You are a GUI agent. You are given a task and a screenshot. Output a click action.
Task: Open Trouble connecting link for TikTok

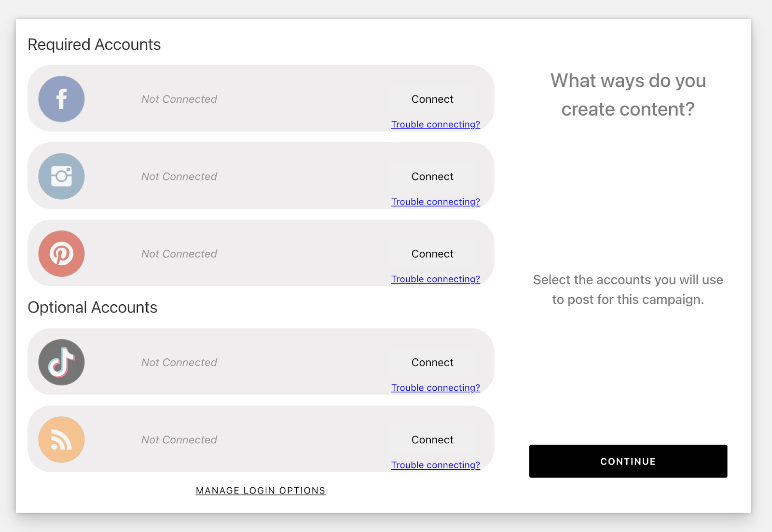pyautogui.click(x=436, y=388)
